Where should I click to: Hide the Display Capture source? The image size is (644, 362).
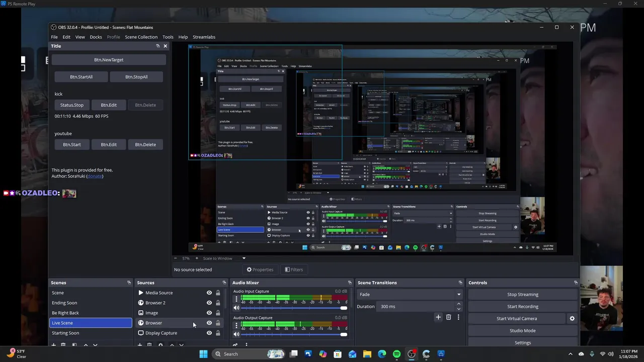coord(209,333)
